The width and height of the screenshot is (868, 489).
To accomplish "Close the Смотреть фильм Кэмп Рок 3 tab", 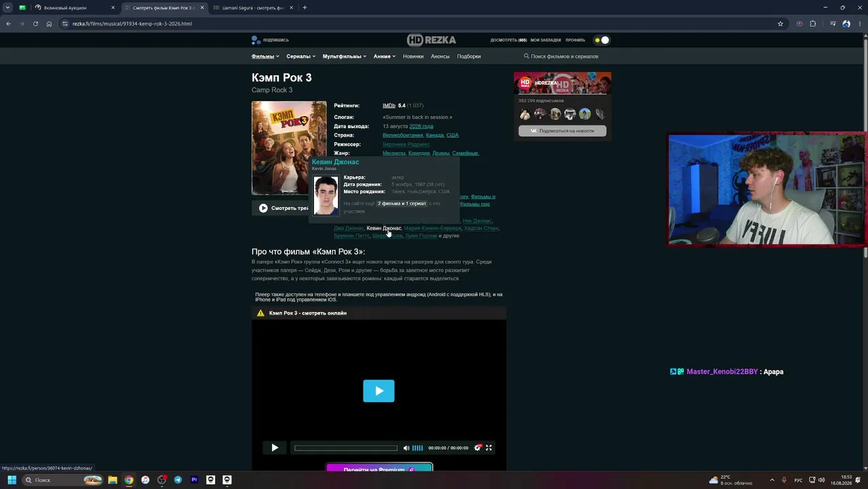I will click(x=202, y=7).
